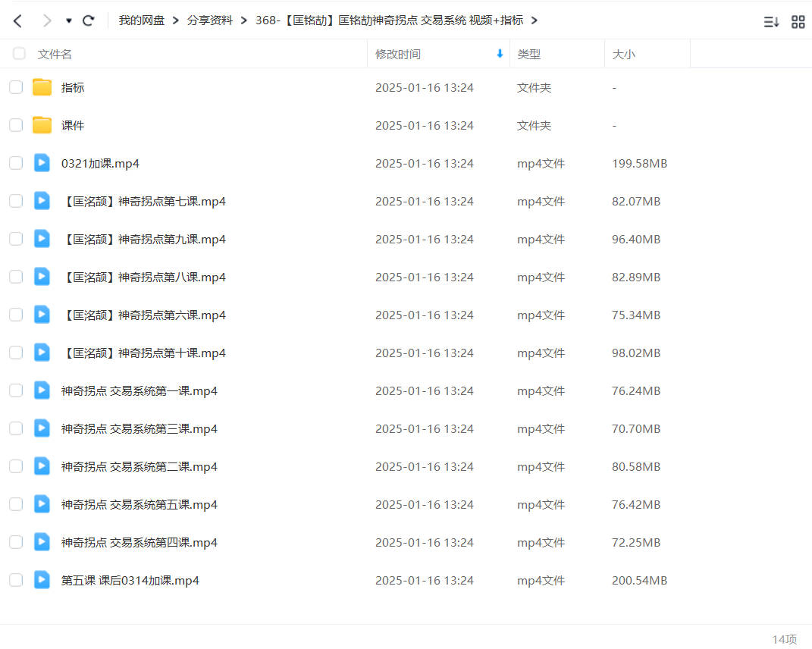
Task: Navigate to 分享资料 in the breadcrumb
Action: [210, 20]
